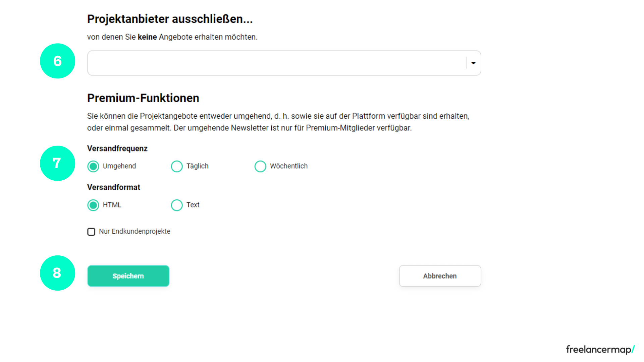The image size is (644, 362).
Task: Click the dropdown arrow next to the provider field
Action: tap(473, 63)
